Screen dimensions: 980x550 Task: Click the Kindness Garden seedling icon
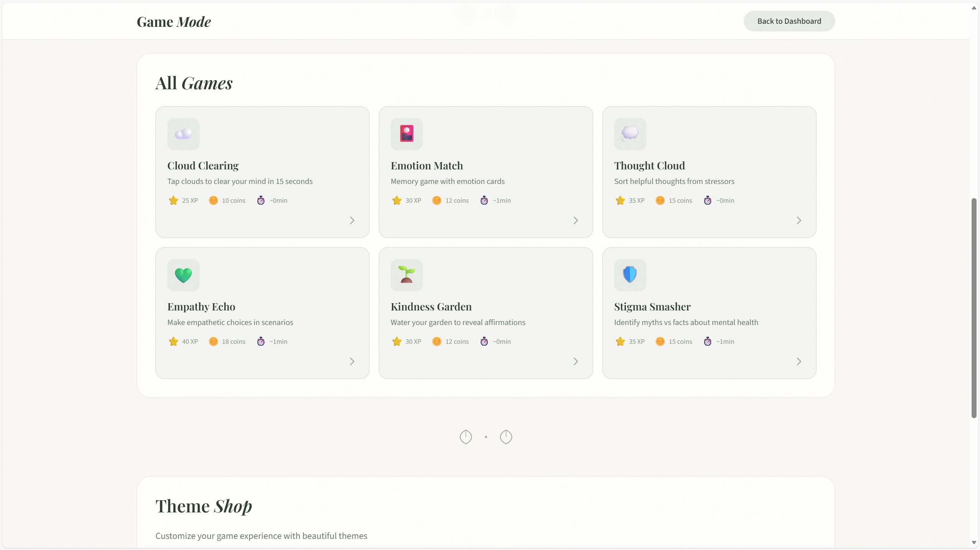point(406,275)
